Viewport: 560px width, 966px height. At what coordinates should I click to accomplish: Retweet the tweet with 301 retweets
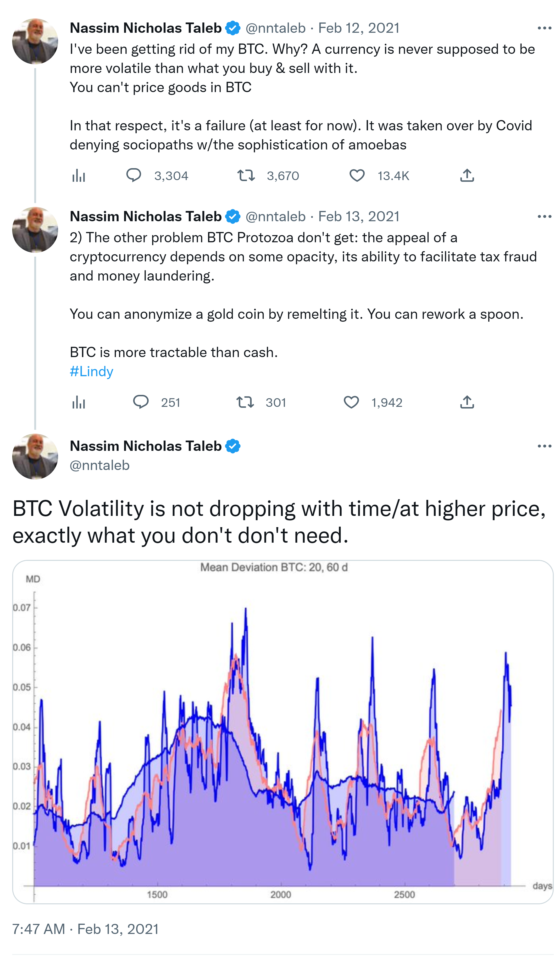(245, 403)
